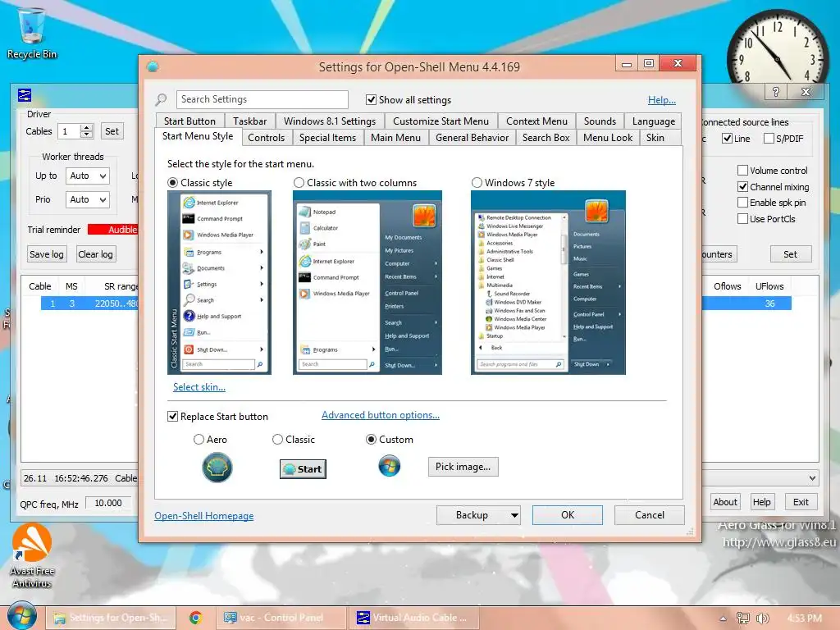Toggle Use PortCls checkbox
Image resolution: width=840 pixels, height=630 pixels.
pyautogui.click(x=742, y=218)
